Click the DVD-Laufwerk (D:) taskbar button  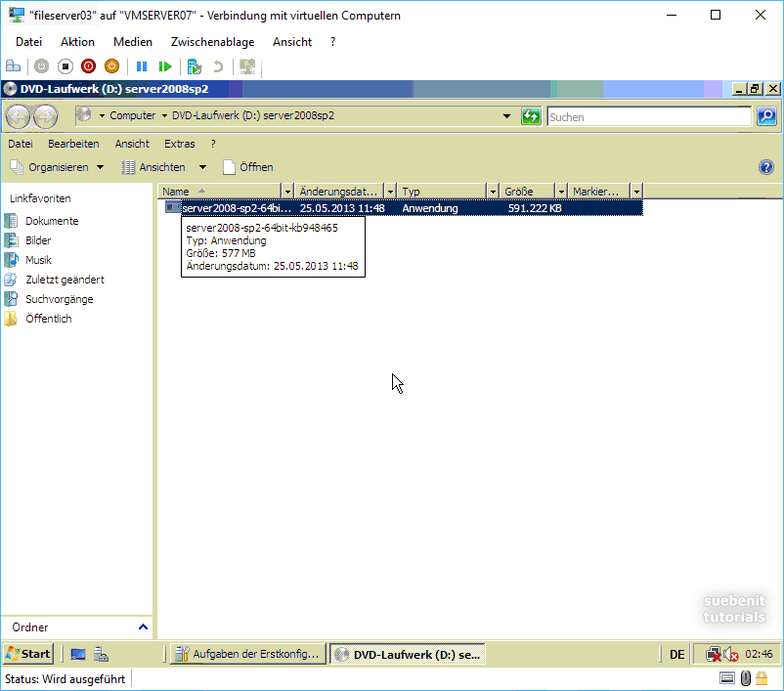coord(407,654)
